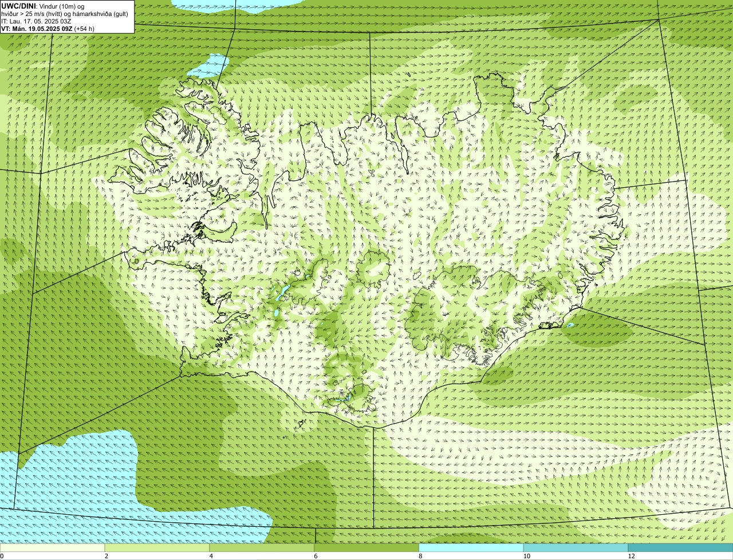Click the scale label '8'
The width and height of the screenshot is (733, 560).
pyautogui.click(x=420, y=556)
